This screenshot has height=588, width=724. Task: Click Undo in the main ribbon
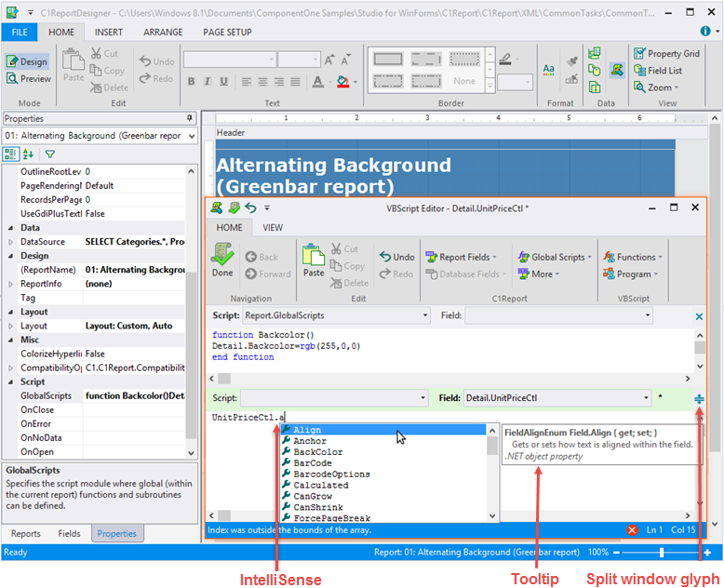[x=157, y=61]
